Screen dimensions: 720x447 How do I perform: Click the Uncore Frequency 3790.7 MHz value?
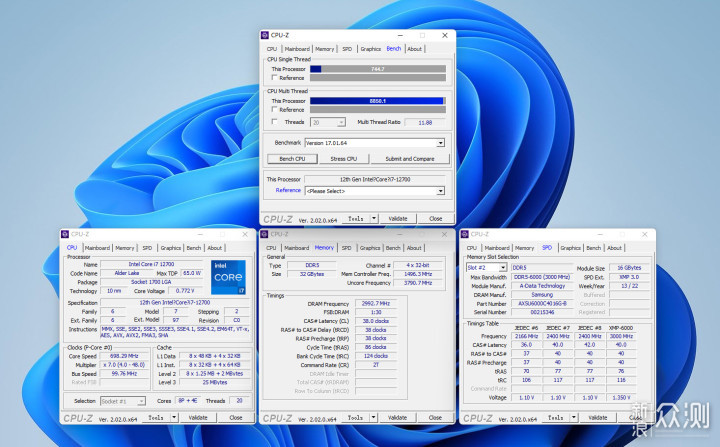(418, 283)
